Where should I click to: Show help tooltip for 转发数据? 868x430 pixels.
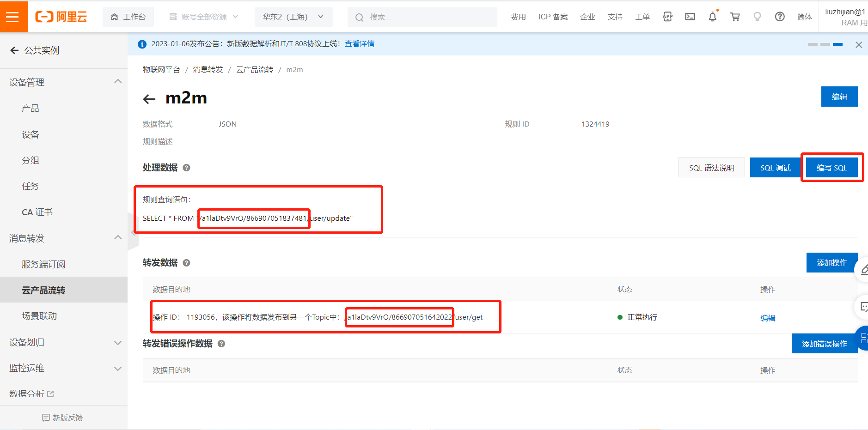click(x=186, y=263)
